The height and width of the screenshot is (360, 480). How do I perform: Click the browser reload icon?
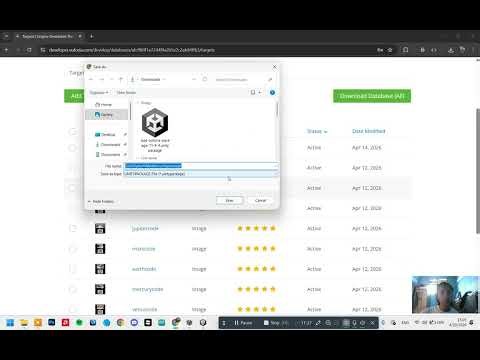29,50
